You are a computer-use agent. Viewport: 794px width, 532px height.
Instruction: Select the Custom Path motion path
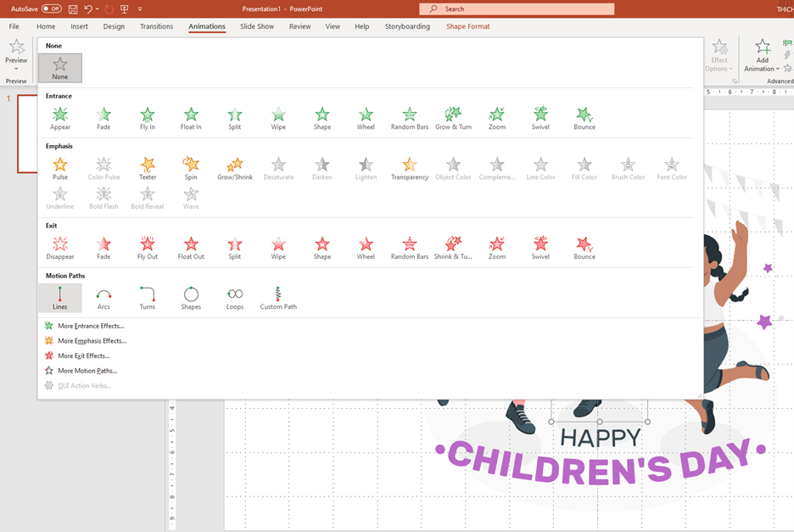278,298
